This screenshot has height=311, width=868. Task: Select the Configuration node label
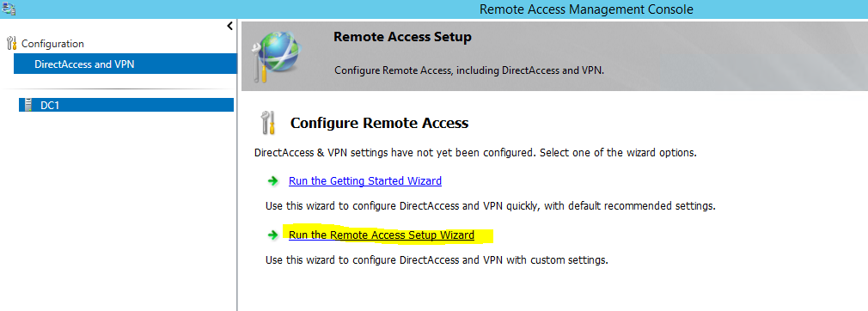52,44
